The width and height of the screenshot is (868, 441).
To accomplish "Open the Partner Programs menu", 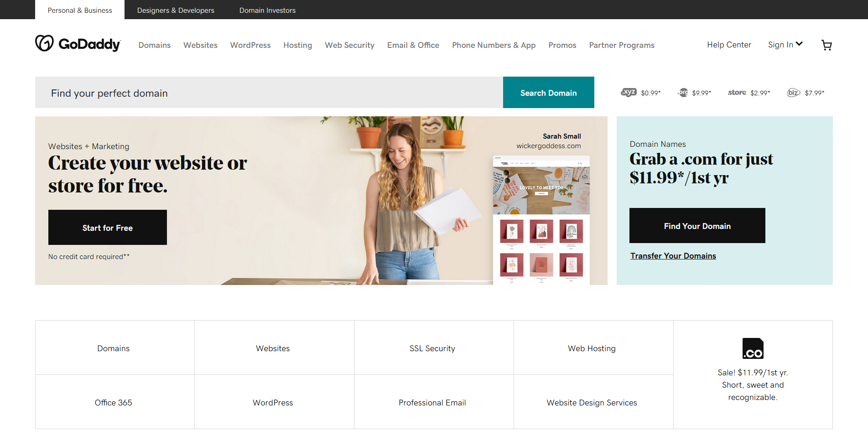I will coord(622,45).
